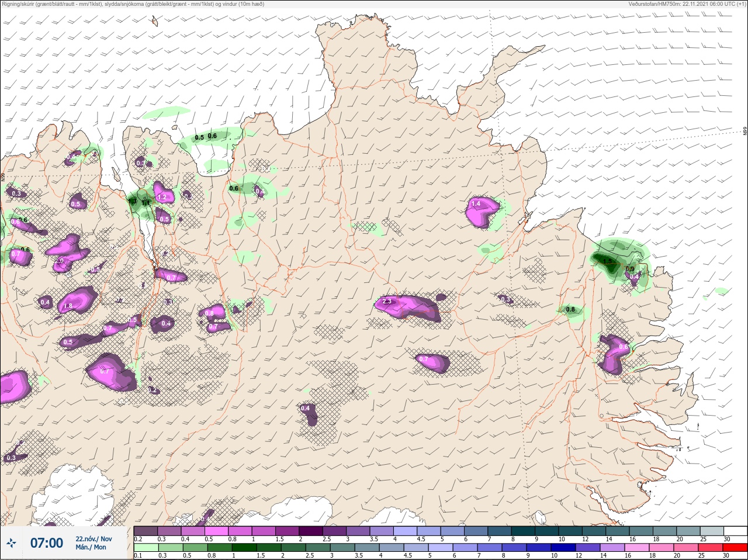Click the N99 label on the left edge
The width and height of the screenshot is (748, 560).
(3, 177)
